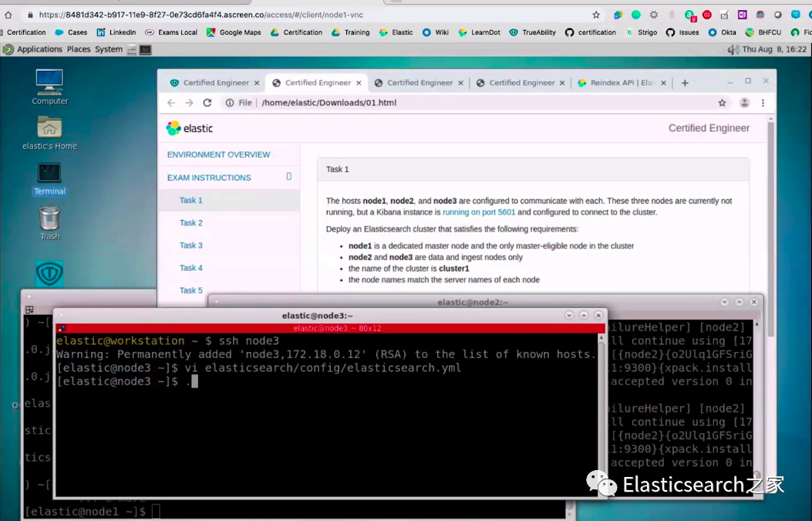
Task: Open the GitHub certification bookmark
Action: [x=591, y=32]
